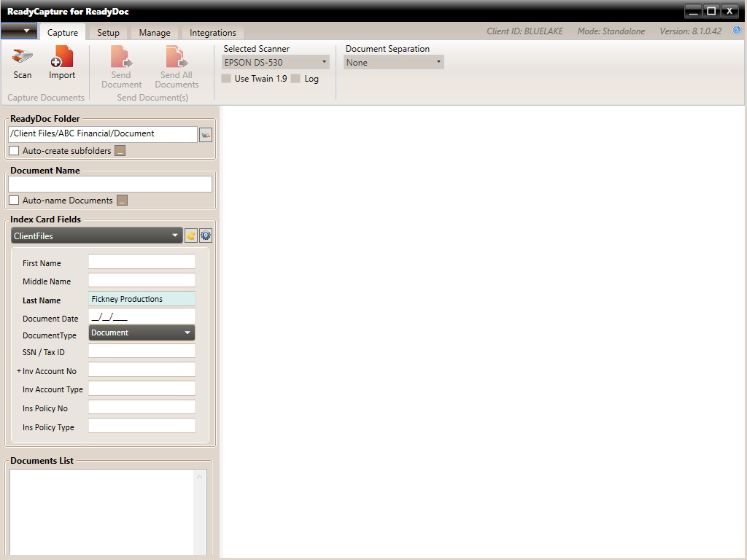
Task: Open index card settings gear icon
Action: click(x=206, y=236)
